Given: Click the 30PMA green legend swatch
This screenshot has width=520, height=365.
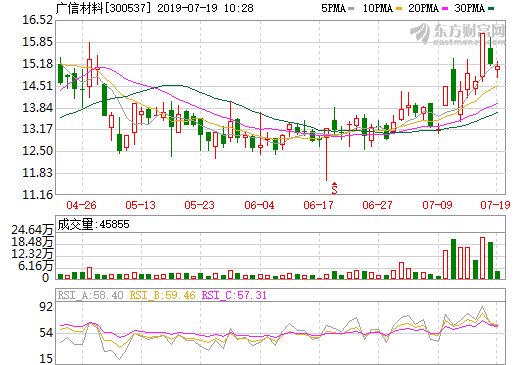Looking at the screenshot, I should [491, 9].
